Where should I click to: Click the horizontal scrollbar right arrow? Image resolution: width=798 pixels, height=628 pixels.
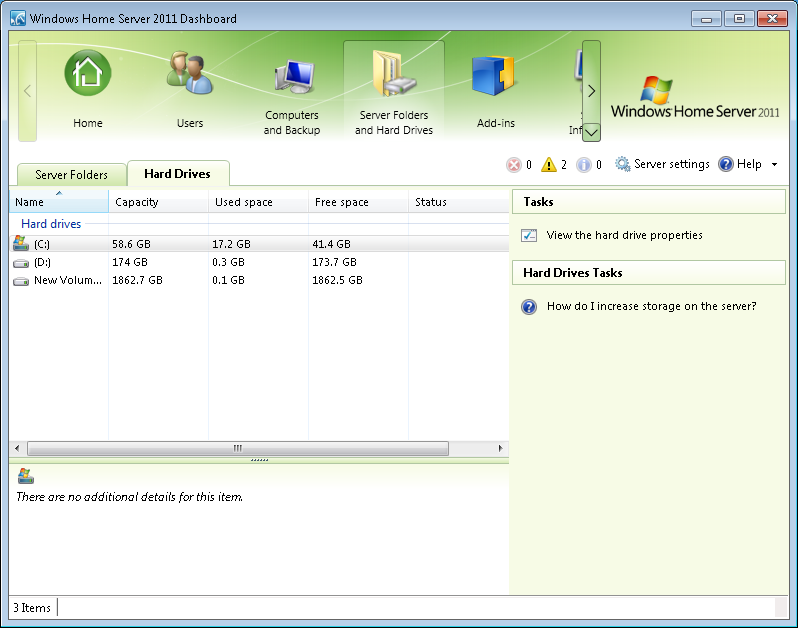pyautogui.click(x=500, y=448)
